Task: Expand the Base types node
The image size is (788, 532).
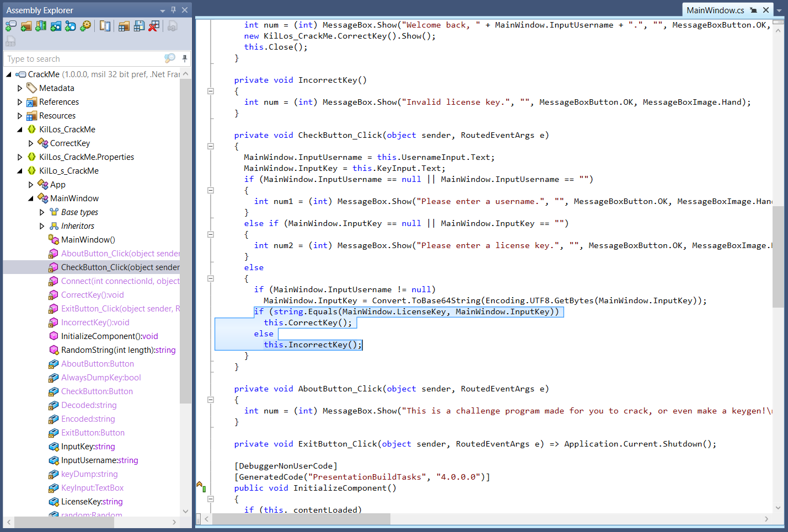Action: coord(42,212)
